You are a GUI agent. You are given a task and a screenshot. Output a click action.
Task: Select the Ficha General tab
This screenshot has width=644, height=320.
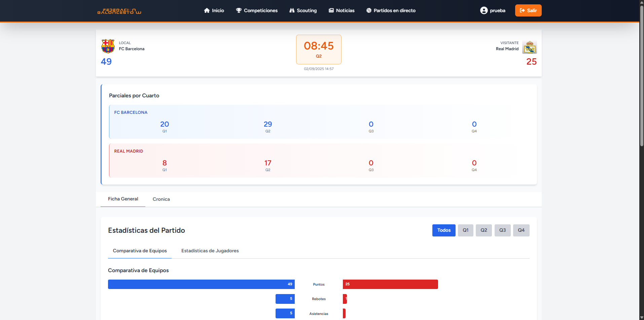[123, 199]
